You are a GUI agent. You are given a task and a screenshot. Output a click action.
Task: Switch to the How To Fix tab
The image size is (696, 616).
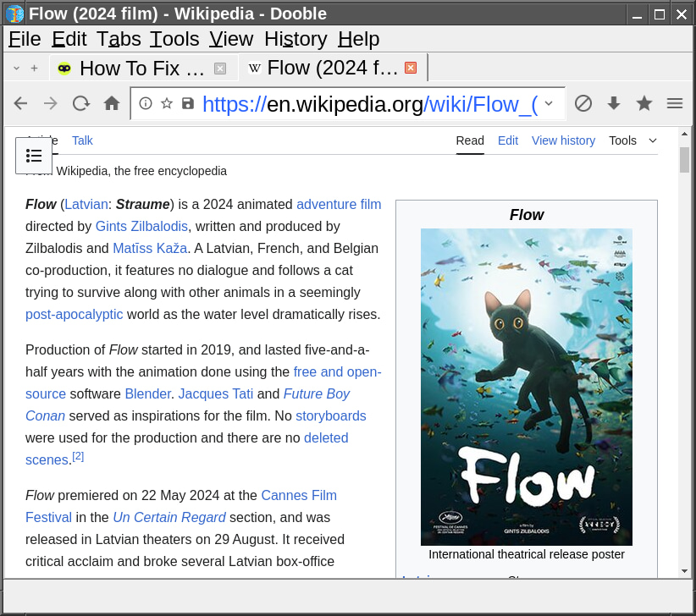[141, 68]
